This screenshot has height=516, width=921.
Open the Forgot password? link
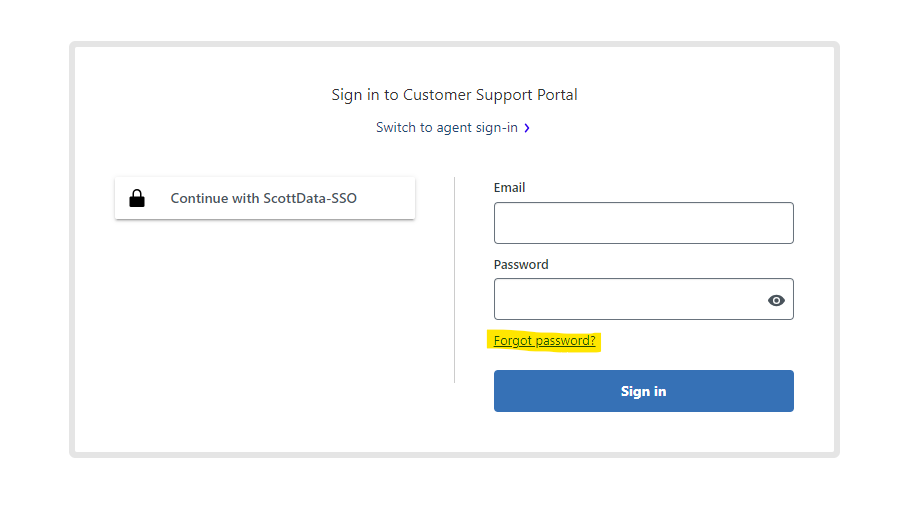pyautogui.click(x=544, y=341)
